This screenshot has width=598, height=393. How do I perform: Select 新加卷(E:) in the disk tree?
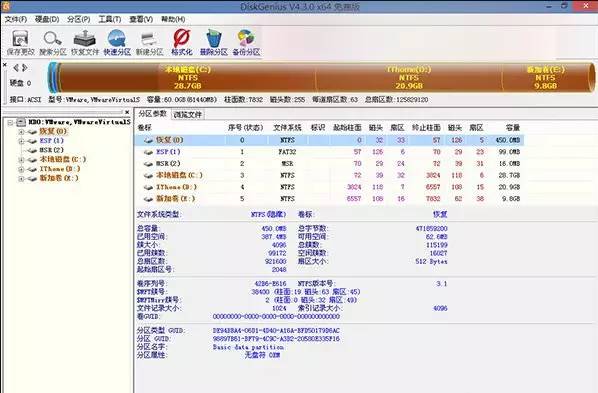59,178
